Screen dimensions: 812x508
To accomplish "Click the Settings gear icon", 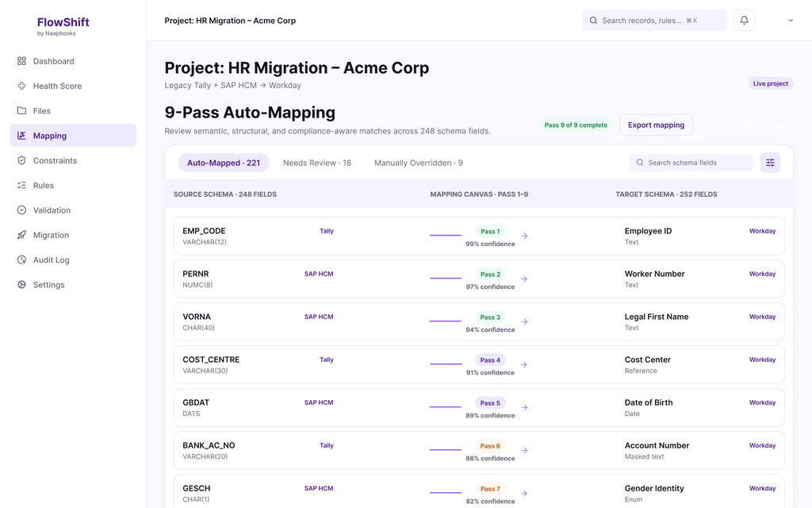I will pos(21,285).
